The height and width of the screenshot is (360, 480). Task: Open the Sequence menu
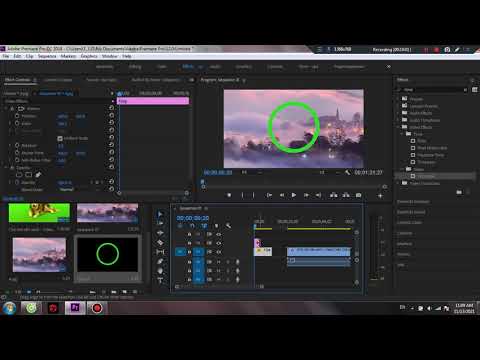[x=47, y=56]
